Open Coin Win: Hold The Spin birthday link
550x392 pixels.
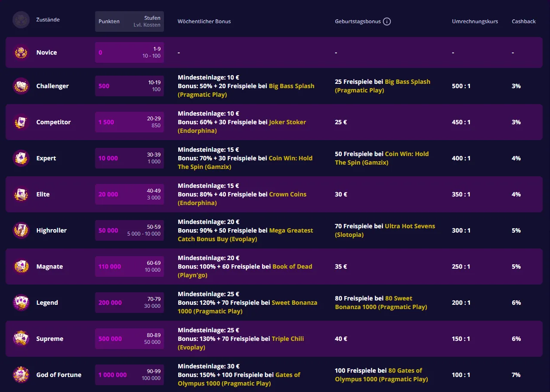(x=382, y=158)
